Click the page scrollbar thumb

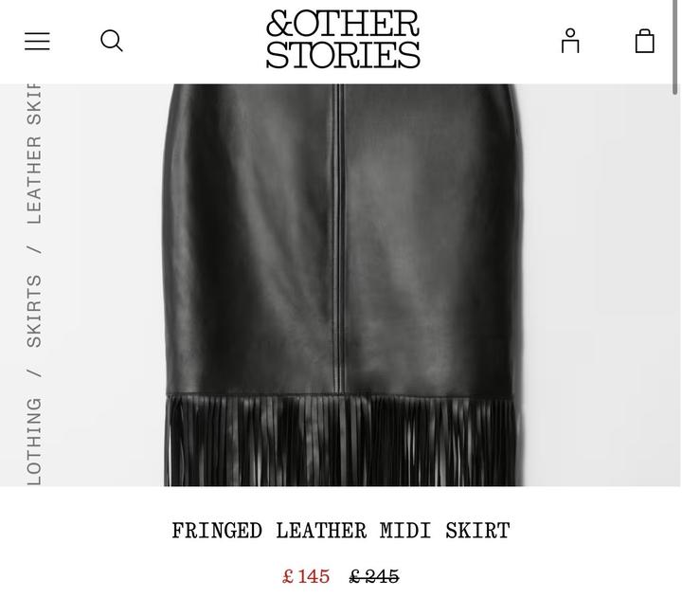(675, 47)
